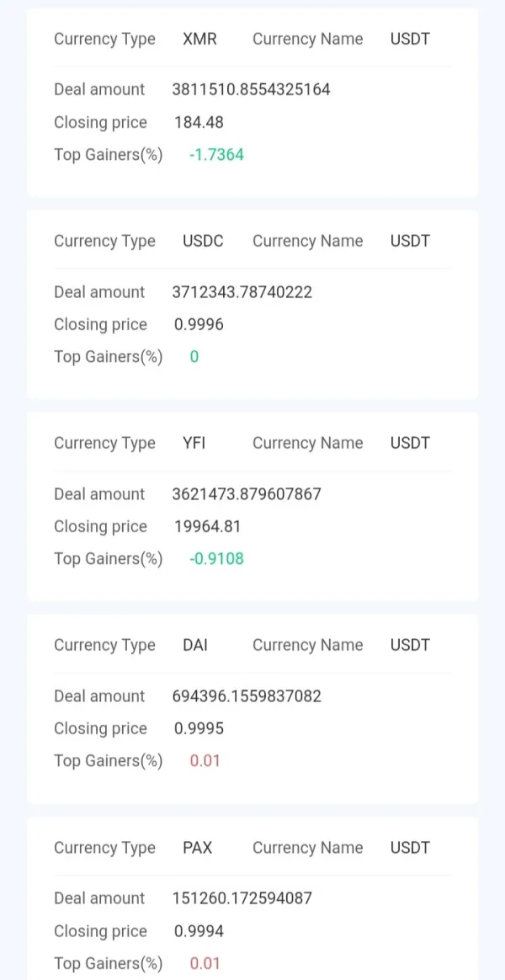Click USDT currency name in YFI card
This screenshot has width=505, height=980.
(410, 443)
